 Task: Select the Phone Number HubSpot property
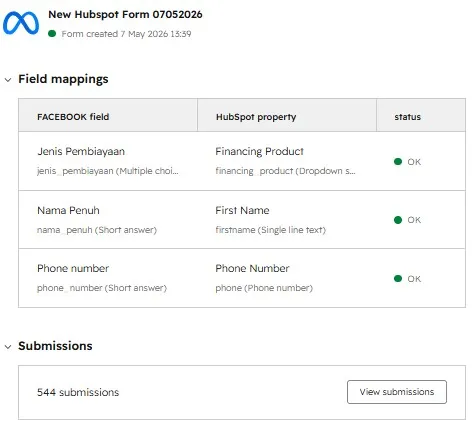[252, 268]
